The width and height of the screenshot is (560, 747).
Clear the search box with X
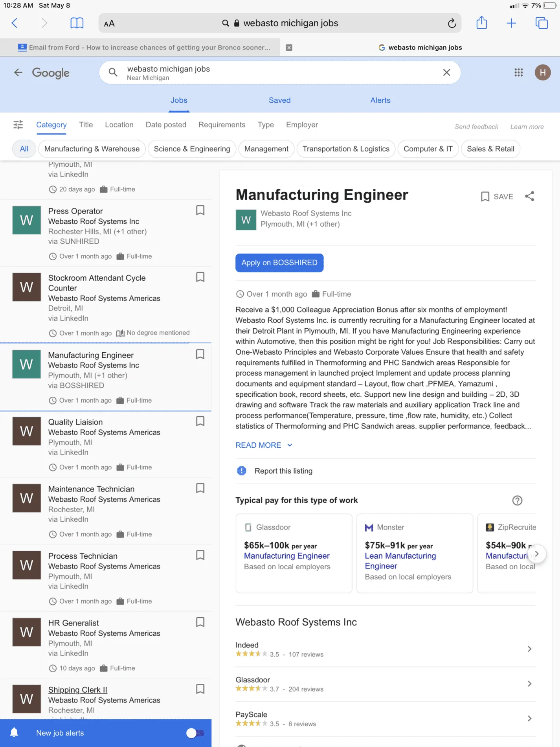(446, 72)
